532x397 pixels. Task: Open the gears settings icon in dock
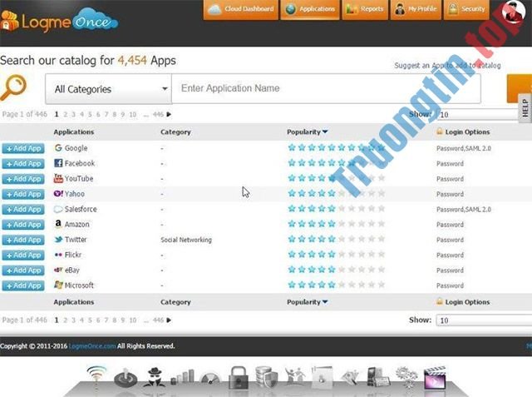406,376
